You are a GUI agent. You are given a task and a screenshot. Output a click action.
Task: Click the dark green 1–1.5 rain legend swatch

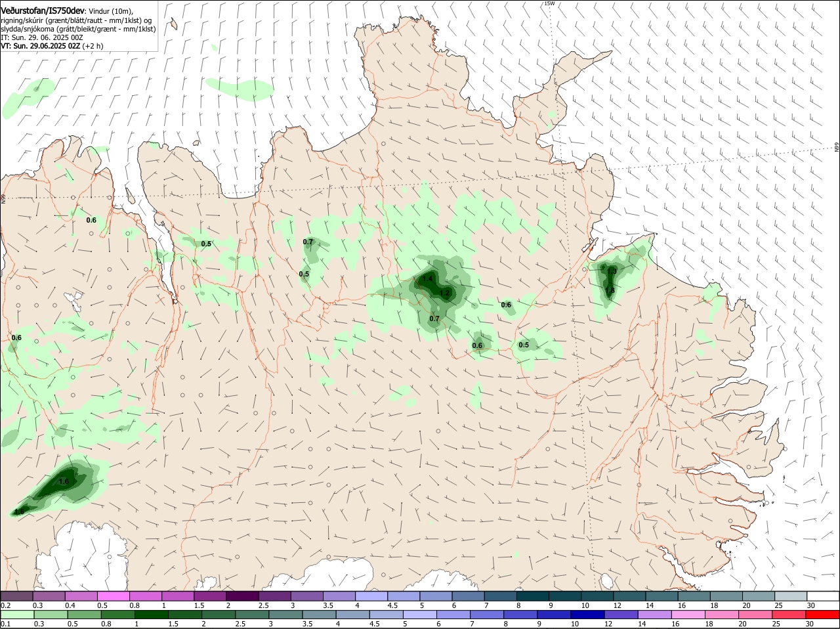pyautogui.click(x=151, y=615)
